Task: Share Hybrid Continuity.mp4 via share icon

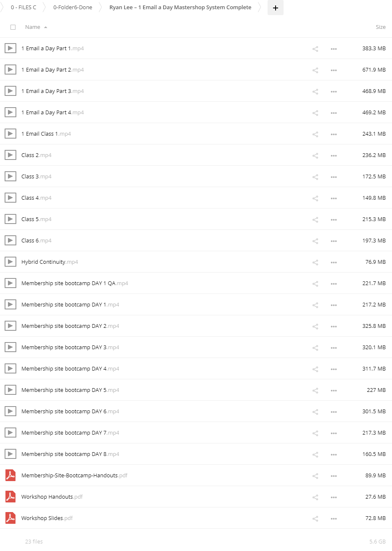Action: point(315,263)
